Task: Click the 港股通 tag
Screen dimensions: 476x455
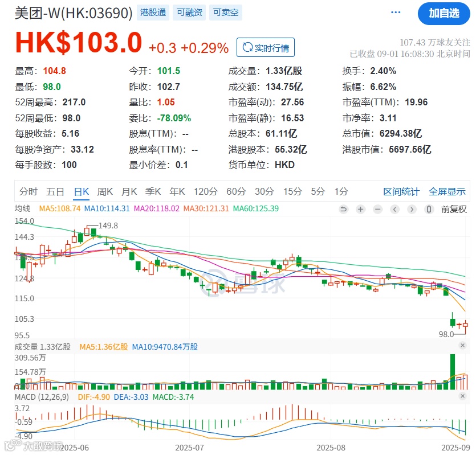Action: [153, 13]
